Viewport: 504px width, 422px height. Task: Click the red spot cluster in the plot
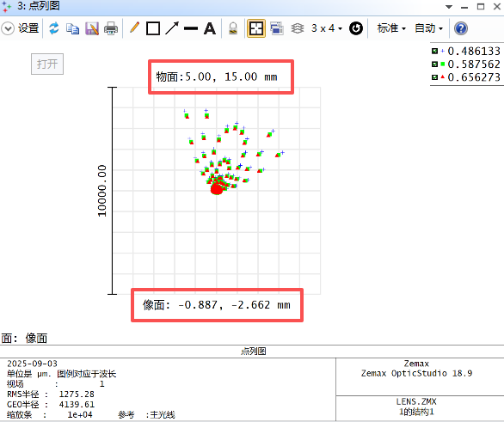217,189
